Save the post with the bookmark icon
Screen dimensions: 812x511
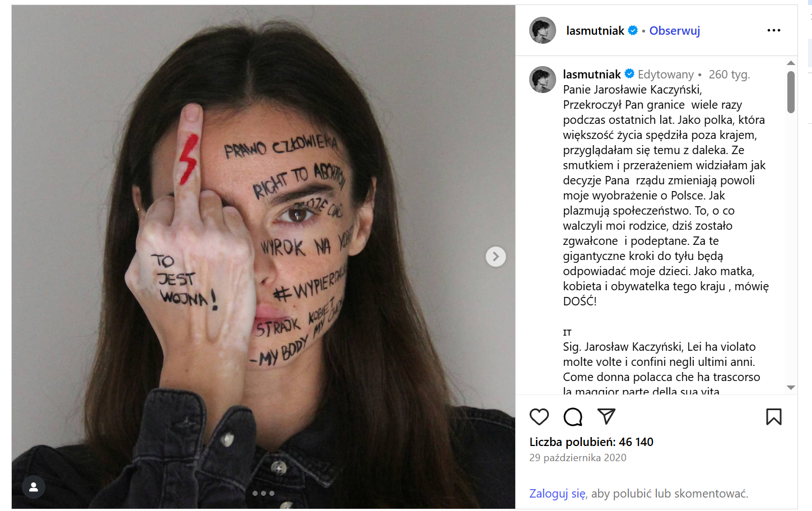point(774,417)
